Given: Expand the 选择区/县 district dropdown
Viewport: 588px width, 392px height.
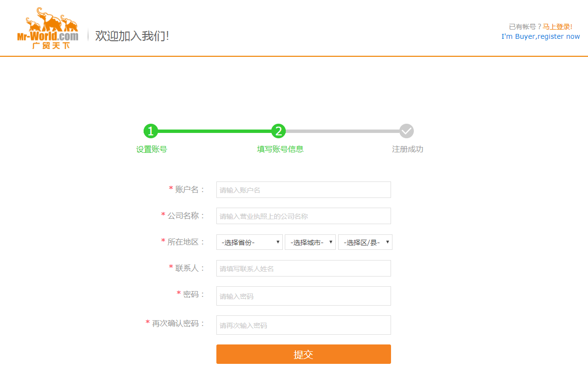Looking at the screenshot, I should (365, 242).
